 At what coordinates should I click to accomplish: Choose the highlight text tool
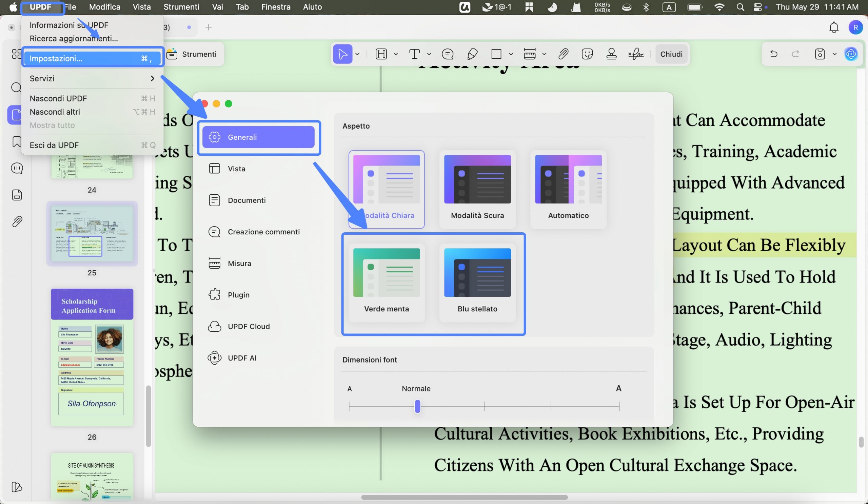pyautogui.click(x=381, y=54)
